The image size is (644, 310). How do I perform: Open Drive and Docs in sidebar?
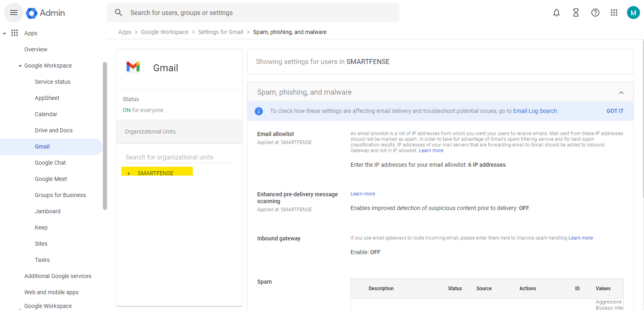click(53, 130)
